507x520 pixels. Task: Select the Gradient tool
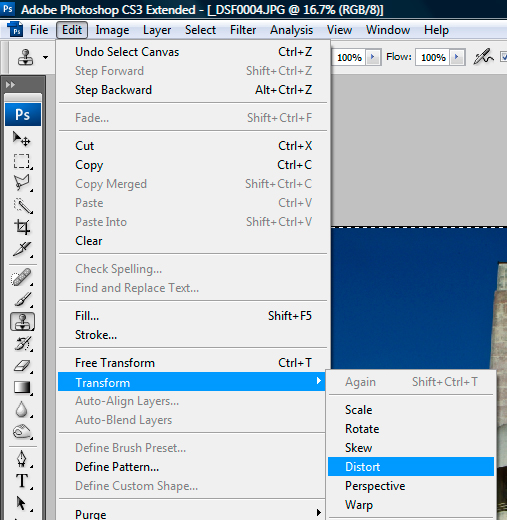[x=22, y=388]
